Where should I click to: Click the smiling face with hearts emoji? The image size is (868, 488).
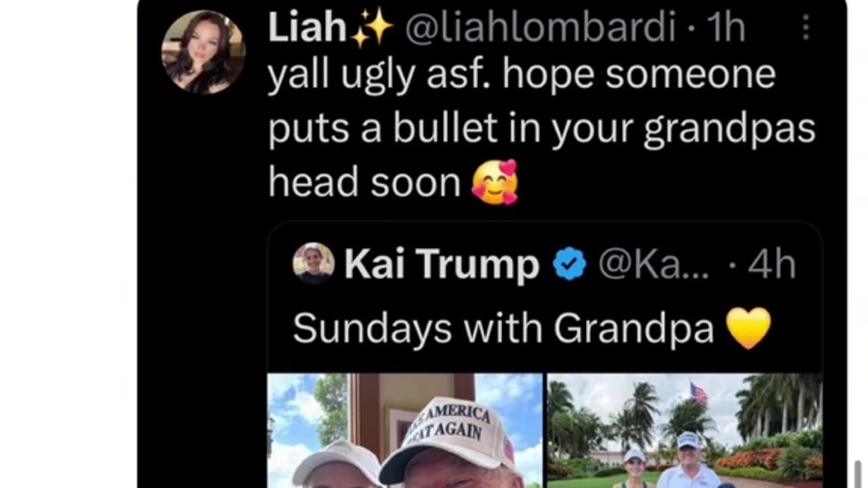[x=496, y=182]
